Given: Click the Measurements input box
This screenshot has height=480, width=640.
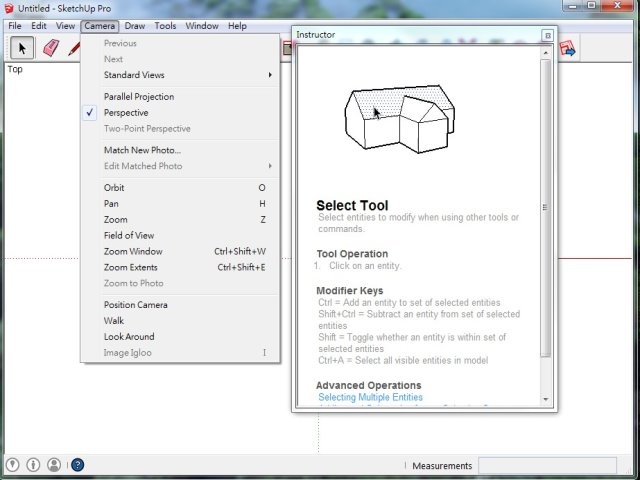Looking at the screenshot, I should point(547,465).
